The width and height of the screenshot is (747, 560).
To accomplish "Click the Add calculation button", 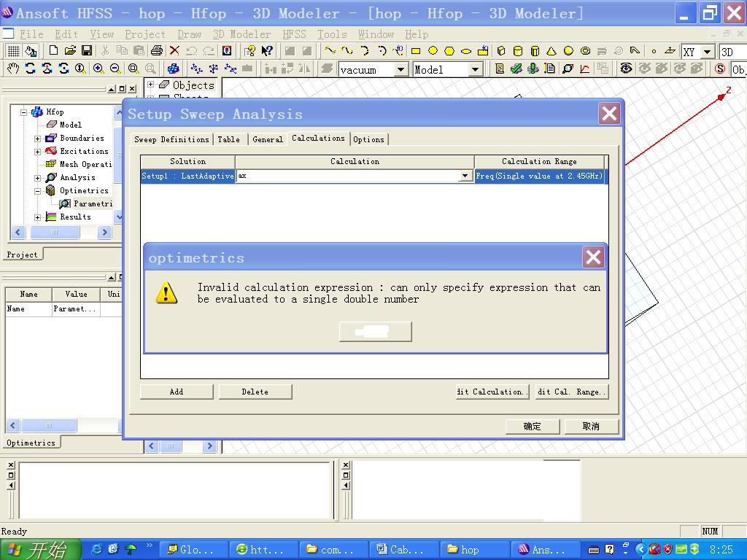I will click(177, 392).
